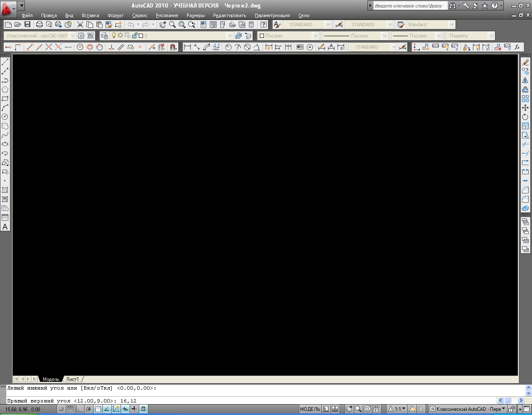This screenshot has height=415, width=532.
Task: Select the Rotate modify tool
Action: [x=525, y=117]
